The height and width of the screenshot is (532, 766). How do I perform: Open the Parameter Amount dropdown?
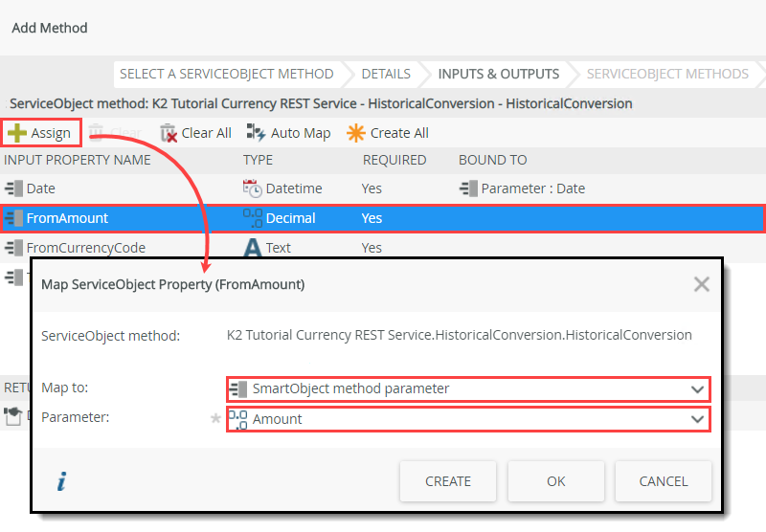click(x=468, y=419)
